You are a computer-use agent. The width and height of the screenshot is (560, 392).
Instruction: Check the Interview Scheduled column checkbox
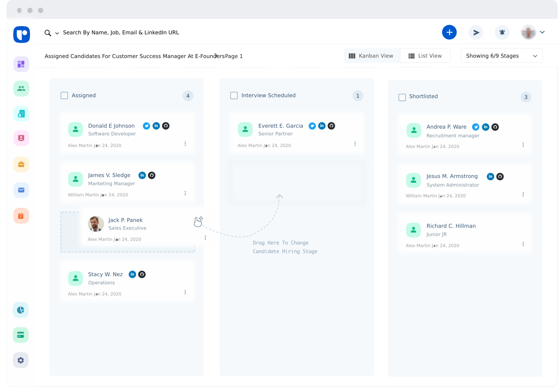click(x=234, y=95)
